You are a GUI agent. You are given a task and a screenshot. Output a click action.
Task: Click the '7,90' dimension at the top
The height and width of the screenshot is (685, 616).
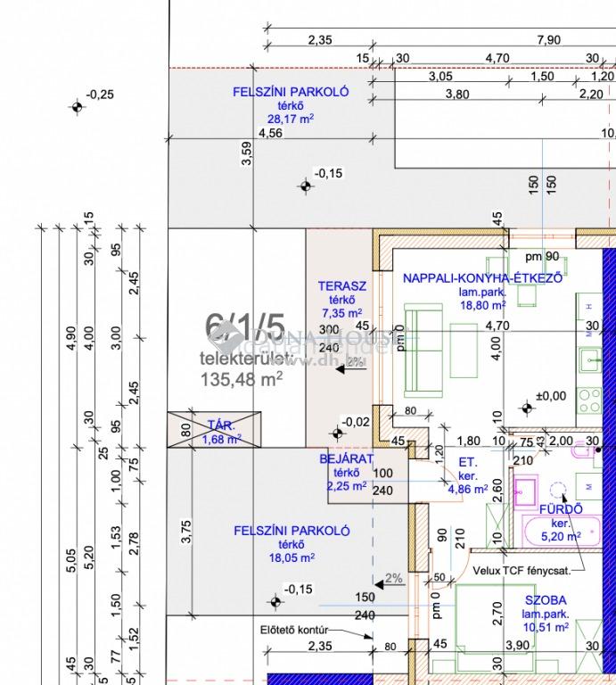(x=549, y=40)
